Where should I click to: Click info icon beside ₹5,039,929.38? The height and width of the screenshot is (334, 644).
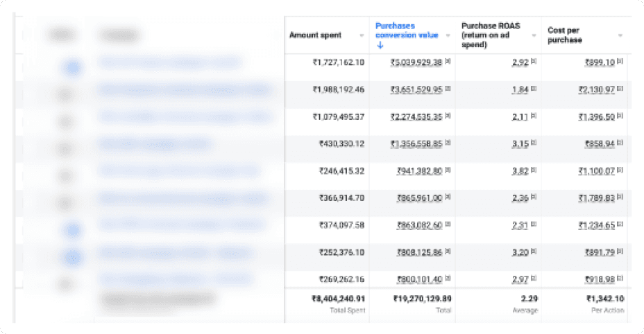coord(448,61)
